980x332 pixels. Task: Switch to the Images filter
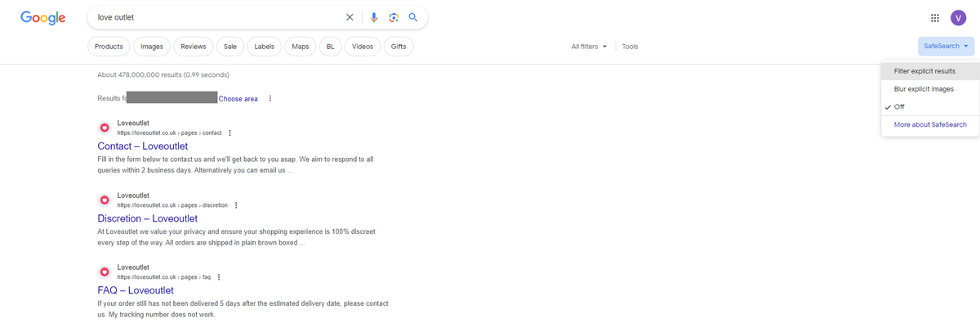coord(152,47)
